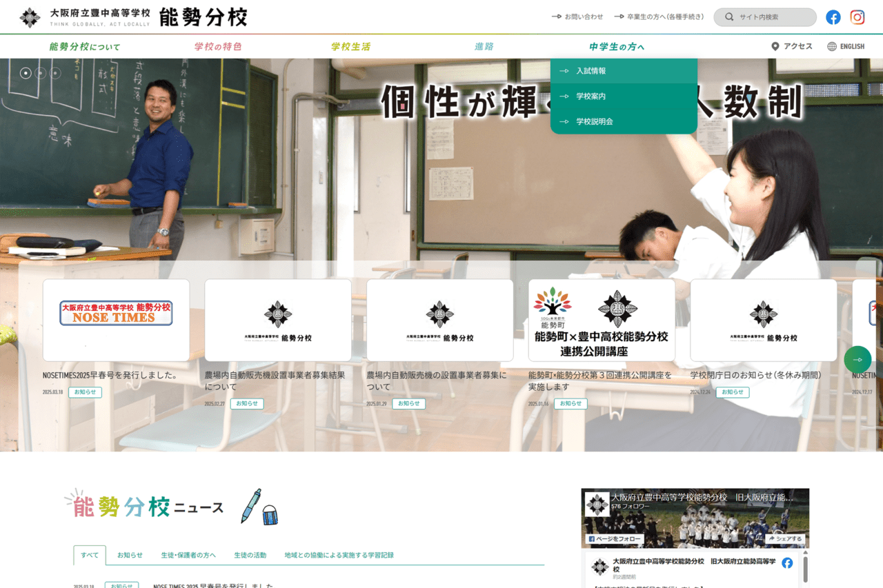Open the school's Instagram account
The image size is (883, 588).
pos(857,17)
